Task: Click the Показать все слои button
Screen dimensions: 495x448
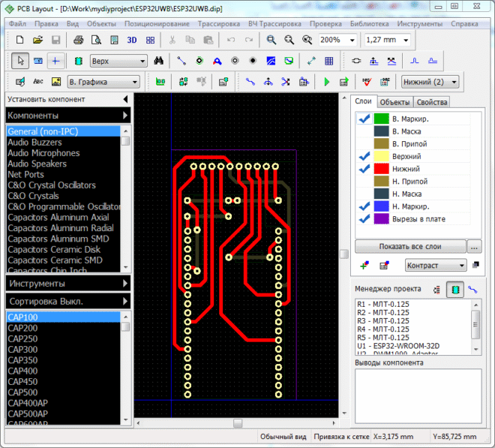Action: coord(410,246)
